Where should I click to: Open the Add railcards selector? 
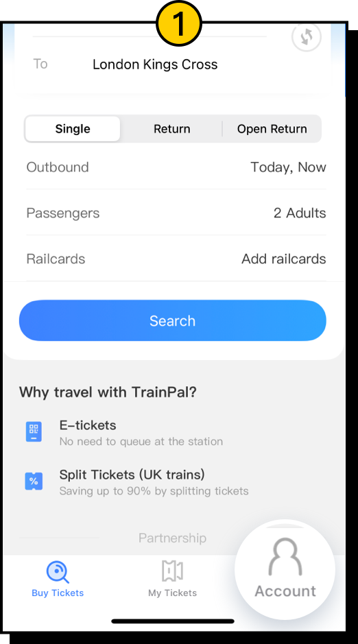(x=176, y=259)
